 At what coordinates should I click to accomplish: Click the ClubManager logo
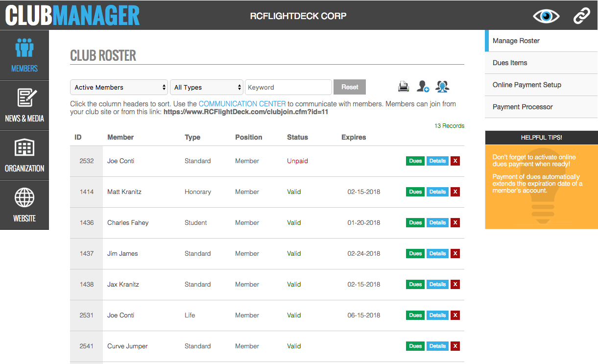[72, 15]
